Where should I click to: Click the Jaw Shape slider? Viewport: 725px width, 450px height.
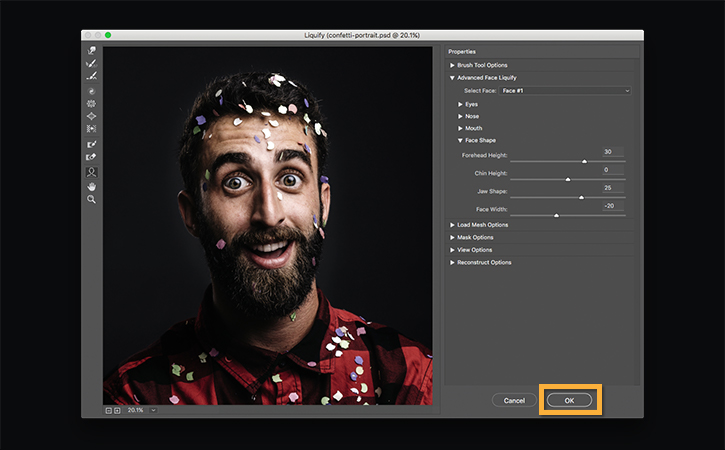coord(567,197)
